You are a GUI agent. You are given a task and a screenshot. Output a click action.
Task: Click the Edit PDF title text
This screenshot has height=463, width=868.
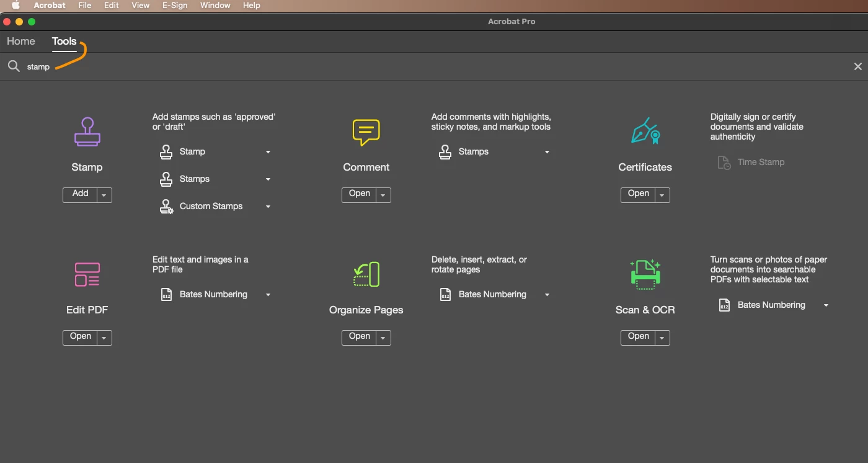coord(87,310)
